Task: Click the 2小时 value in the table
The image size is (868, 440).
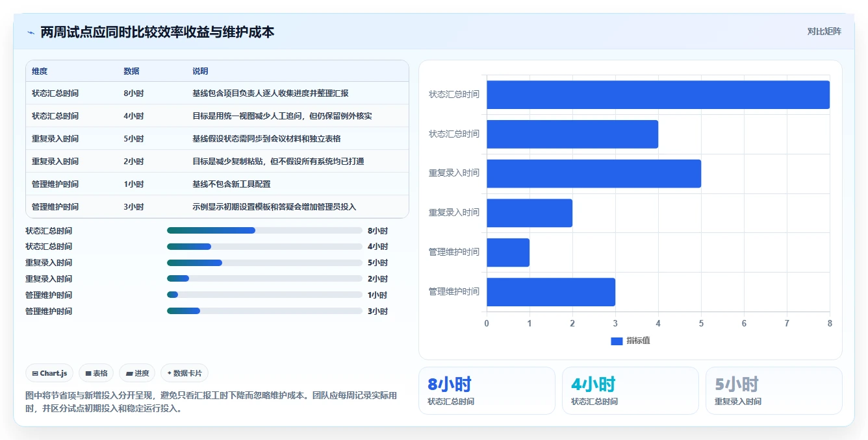Action: [134, 162]
